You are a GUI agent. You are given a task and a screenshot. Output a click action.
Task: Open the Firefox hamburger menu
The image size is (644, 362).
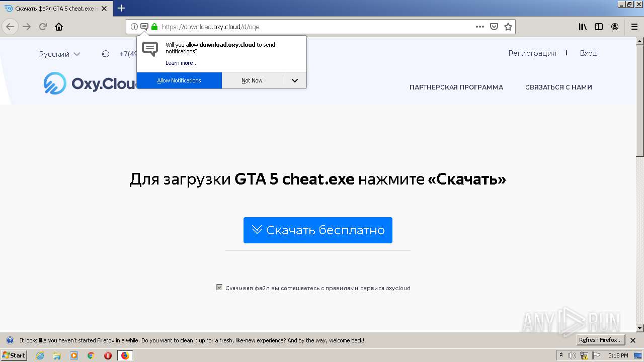634,27
